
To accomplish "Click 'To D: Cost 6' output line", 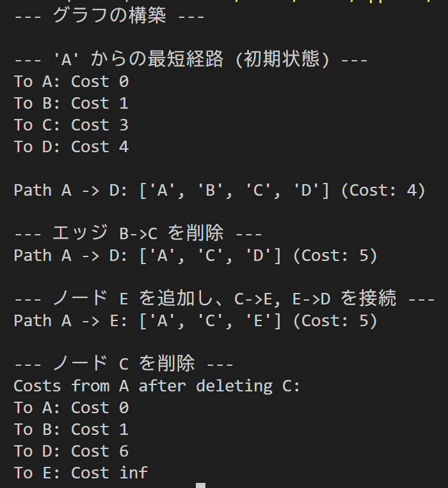I will (71, 452).
